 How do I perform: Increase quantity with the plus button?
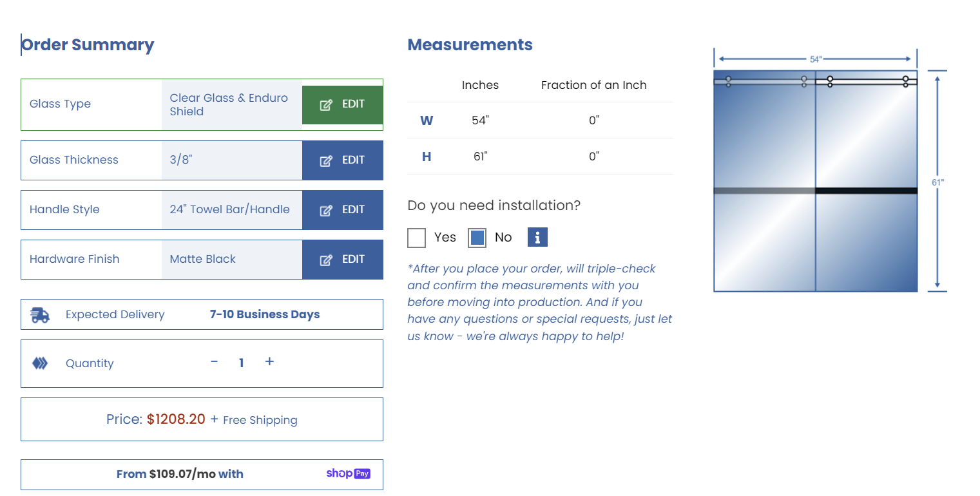point(269,362)
